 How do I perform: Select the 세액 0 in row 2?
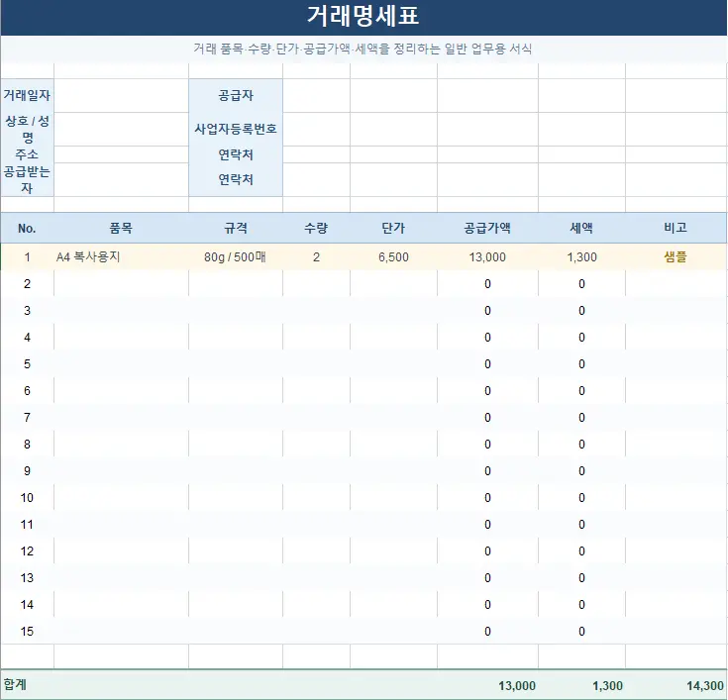click(x=581, y=283)
